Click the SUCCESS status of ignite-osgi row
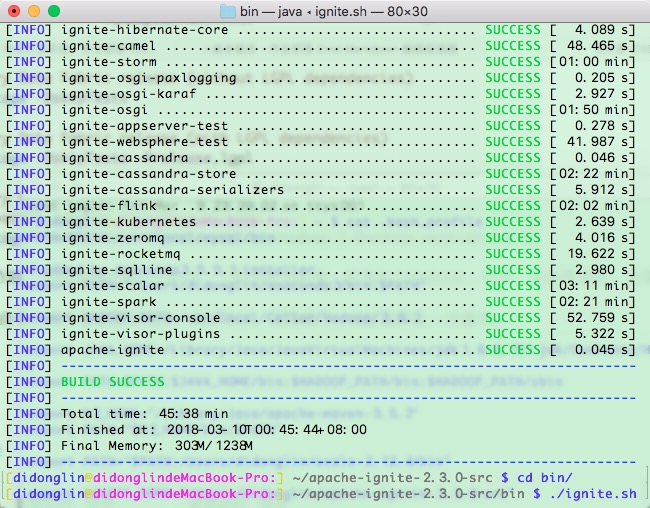The image size is (650, 508). [513, 110]
